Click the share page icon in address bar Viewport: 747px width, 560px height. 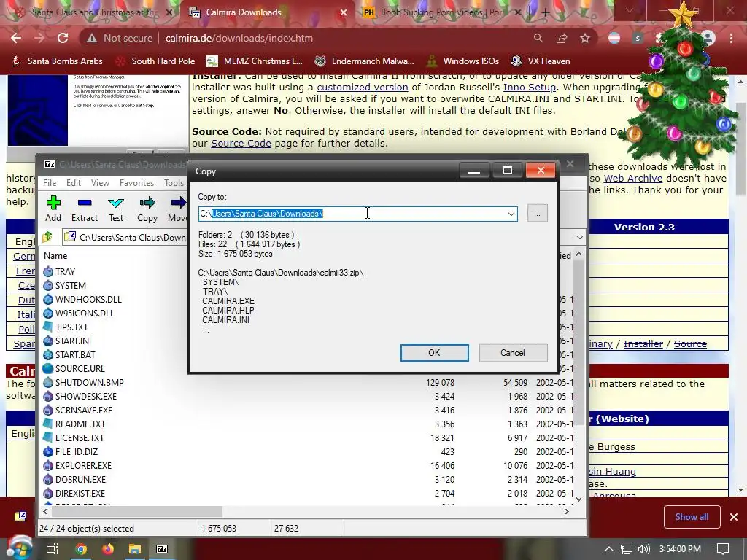[x=562, y=38]
